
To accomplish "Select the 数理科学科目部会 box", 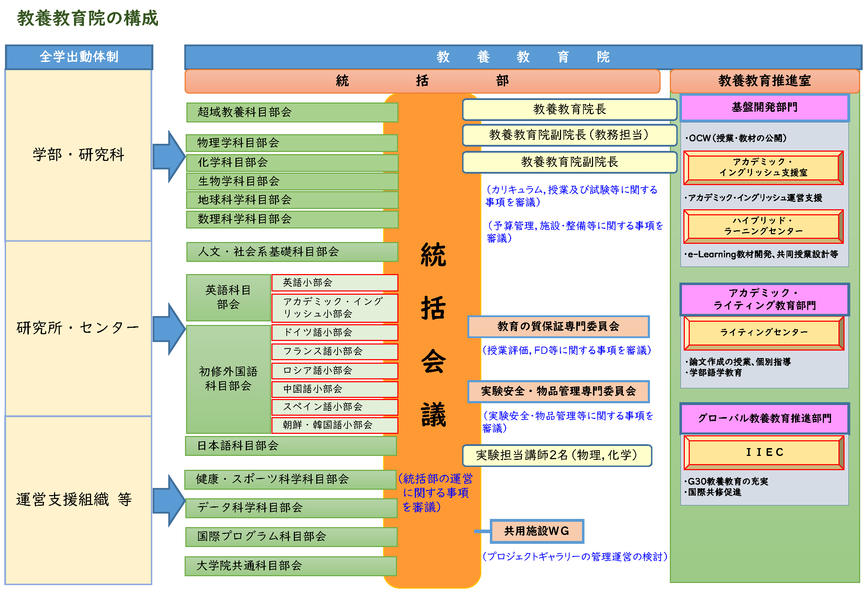I will (292, 219).
